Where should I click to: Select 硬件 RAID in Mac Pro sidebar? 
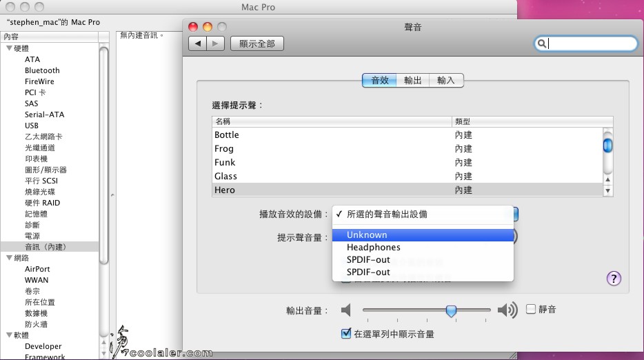[42, 203]
